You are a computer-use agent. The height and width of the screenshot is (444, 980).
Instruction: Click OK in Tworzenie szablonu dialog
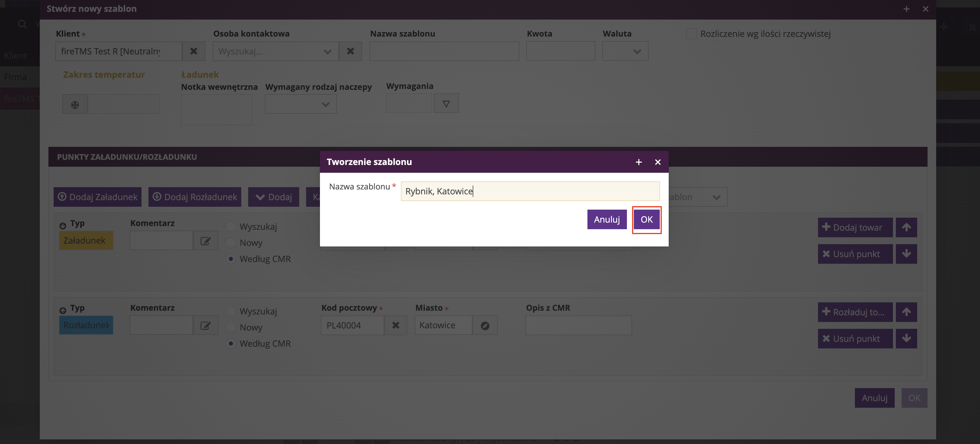point(646,219)
